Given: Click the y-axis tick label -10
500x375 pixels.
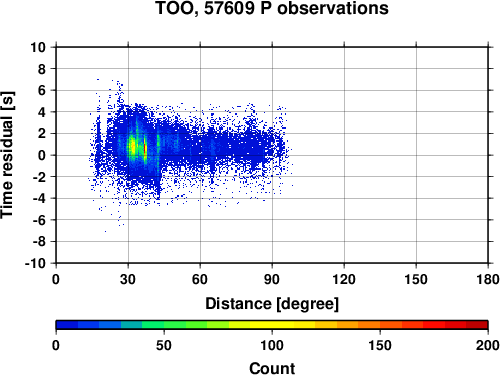Looking at the screenshot, I should click(35, 263).
